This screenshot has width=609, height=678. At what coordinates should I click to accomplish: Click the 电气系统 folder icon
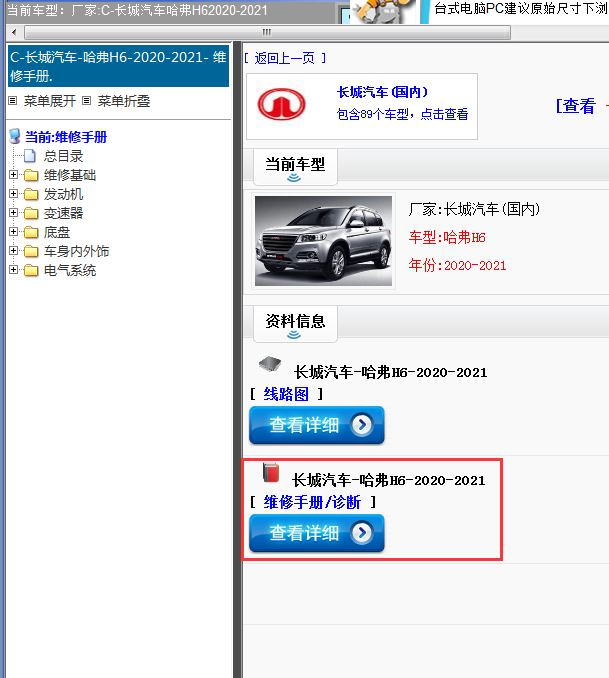click(31, 270)
